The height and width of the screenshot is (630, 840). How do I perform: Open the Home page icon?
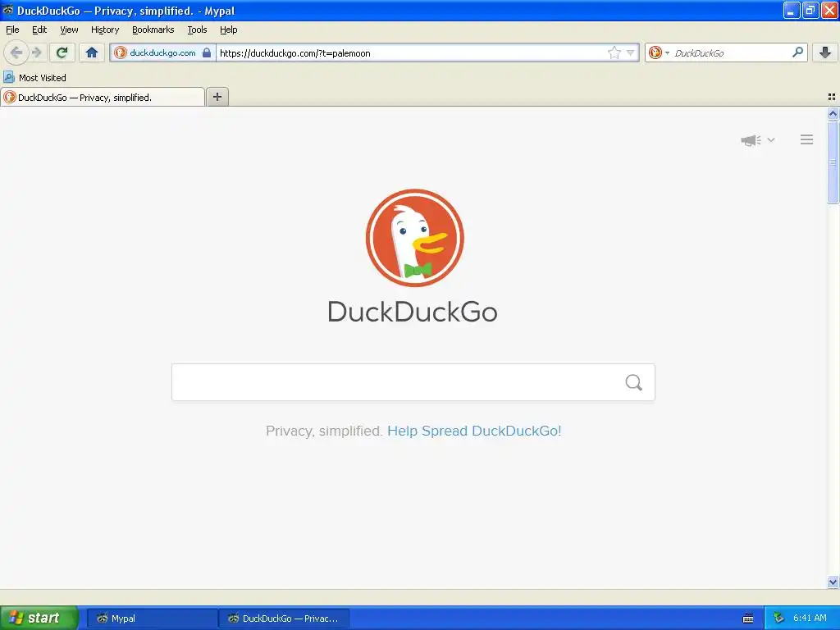[92, 52]
